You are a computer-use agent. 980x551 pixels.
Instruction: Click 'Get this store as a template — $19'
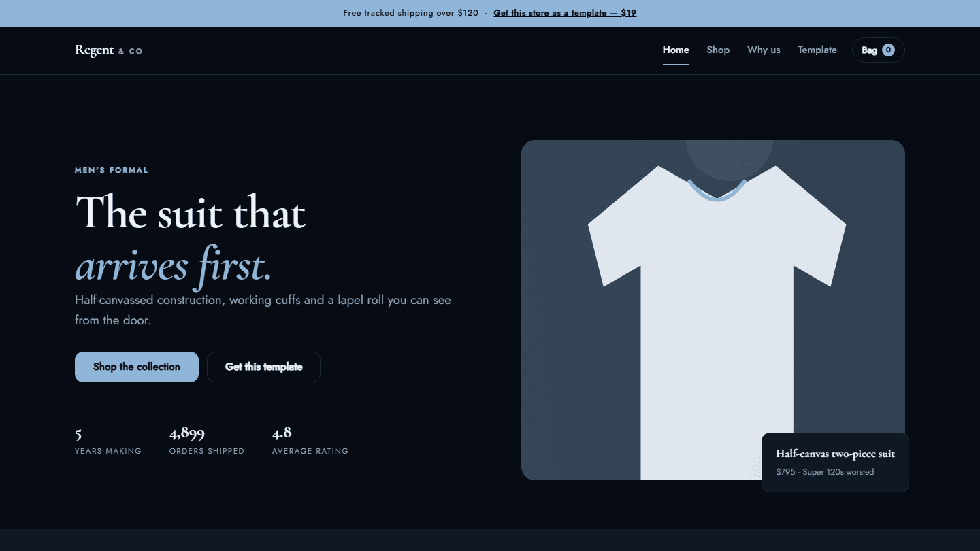coord(565,13)
